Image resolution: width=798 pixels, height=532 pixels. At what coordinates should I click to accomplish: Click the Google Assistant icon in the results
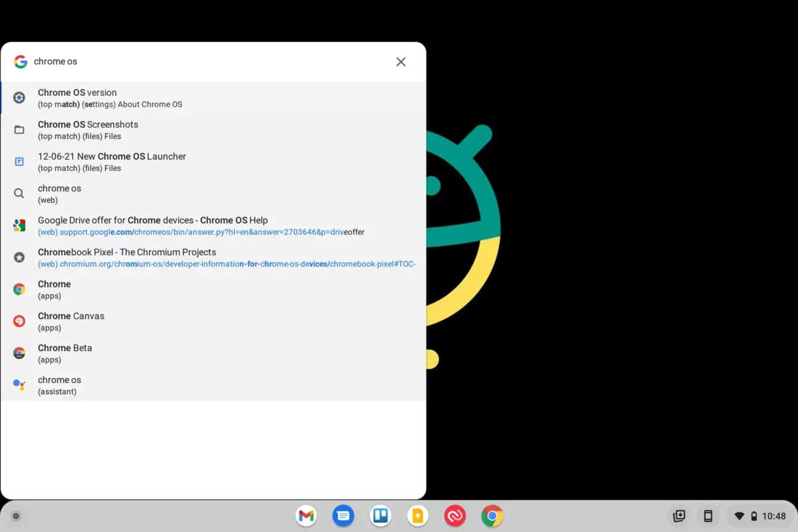point(19,385)
